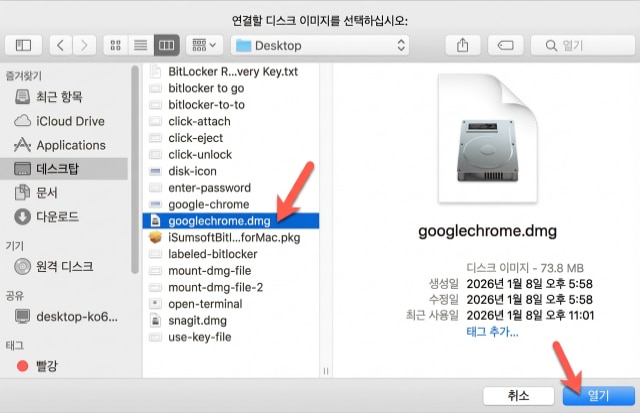Screen dimensions: 640x413
Task: Select file google-chrome
Action: click(231, 204)
